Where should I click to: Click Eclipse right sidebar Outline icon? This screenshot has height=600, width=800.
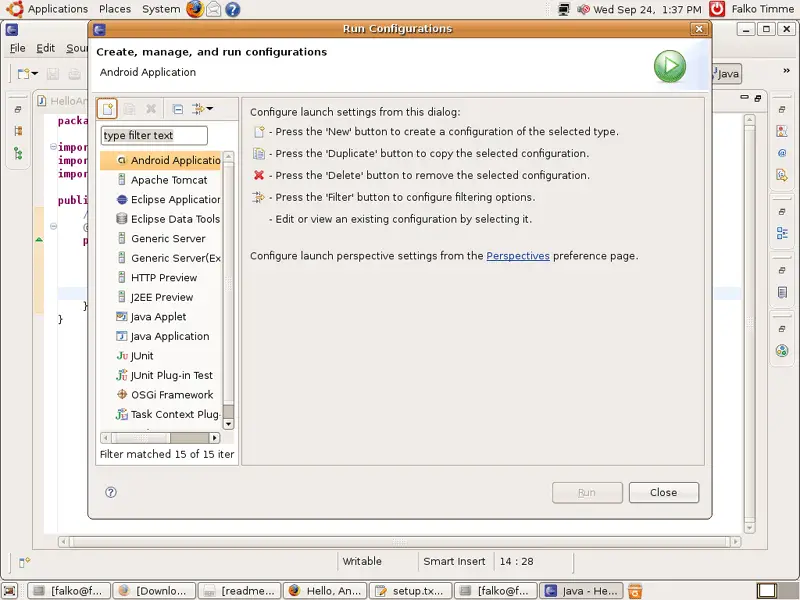pyautogui.click(x=782, y=233)
